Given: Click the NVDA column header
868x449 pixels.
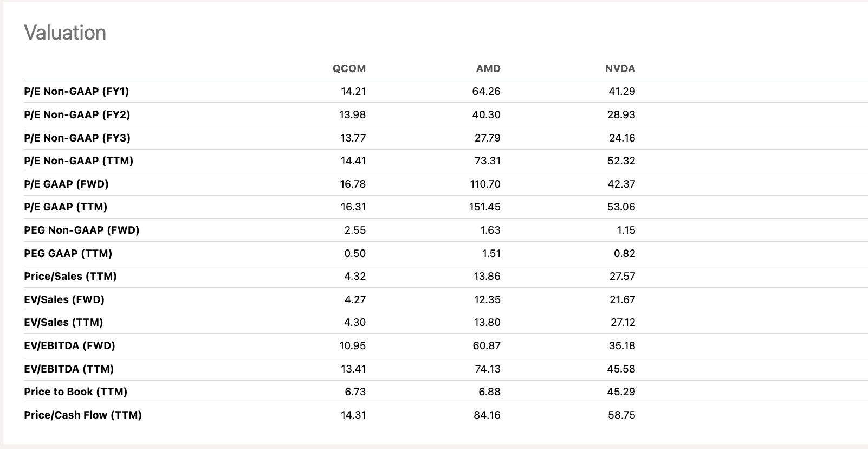Looking at the screenshot, I should pyautogui.click(x=620, y=69).
